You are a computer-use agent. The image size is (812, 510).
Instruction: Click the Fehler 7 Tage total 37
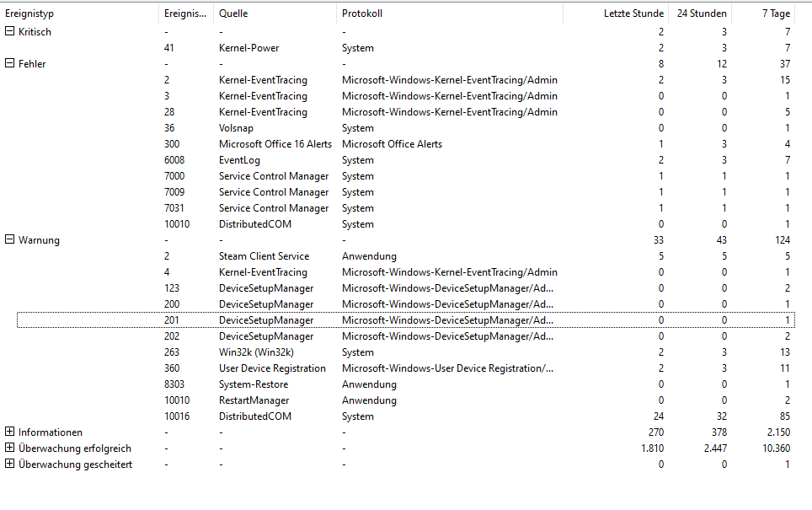(x=785, y=64)
